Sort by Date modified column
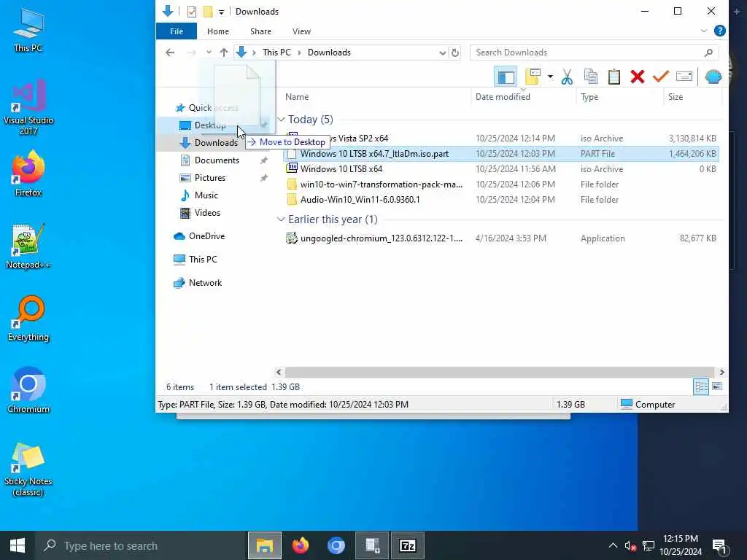 [x=503, y=97]
